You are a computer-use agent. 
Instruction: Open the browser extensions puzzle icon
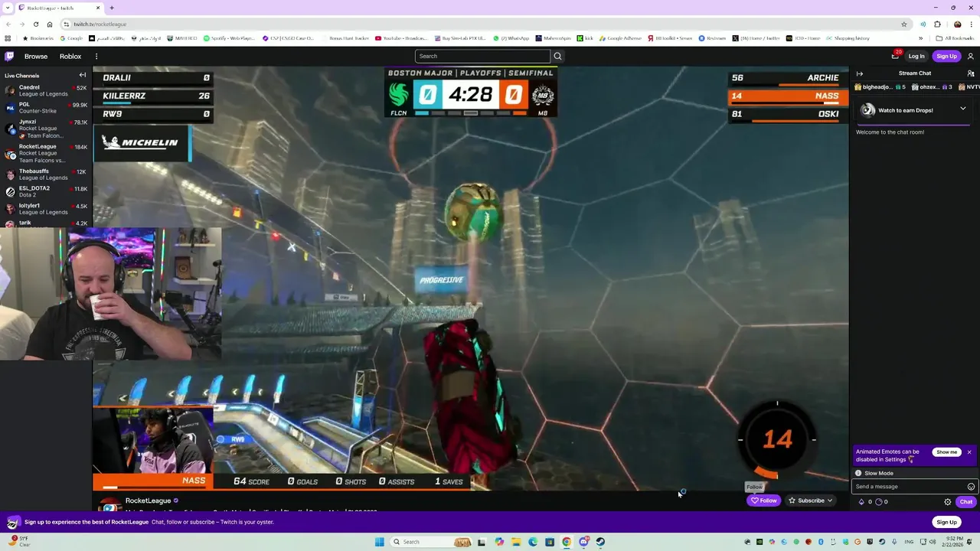[937, 24]
